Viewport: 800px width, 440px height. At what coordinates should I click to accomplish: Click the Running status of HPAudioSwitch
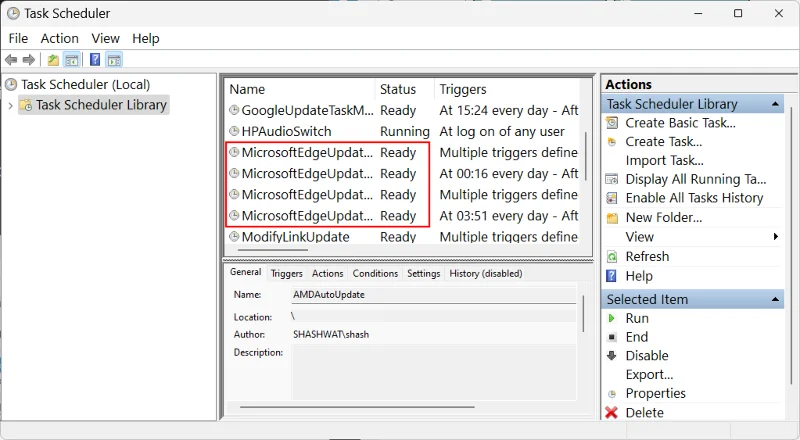coord(405,132)
